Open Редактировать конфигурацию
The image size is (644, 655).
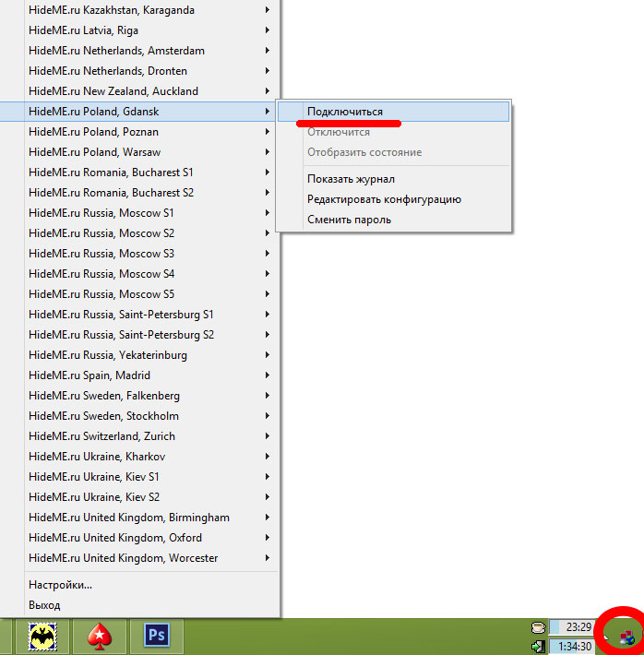coord(393,199)
